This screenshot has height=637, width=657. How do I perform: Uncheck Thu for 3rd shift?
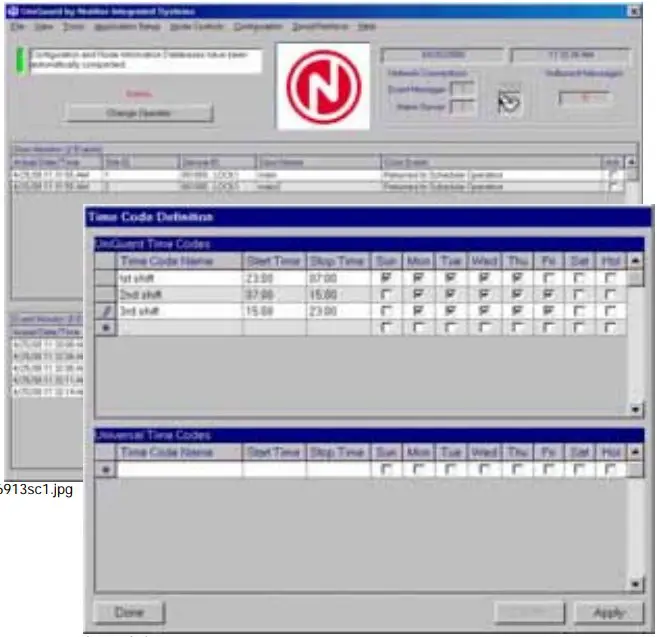pos(517,311)
